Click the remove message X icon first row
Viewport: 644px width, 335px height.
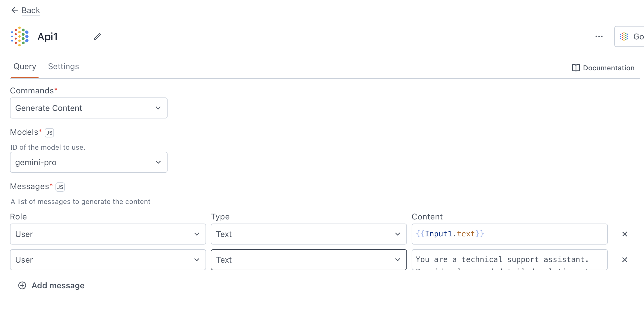click(x=625, y=234)
